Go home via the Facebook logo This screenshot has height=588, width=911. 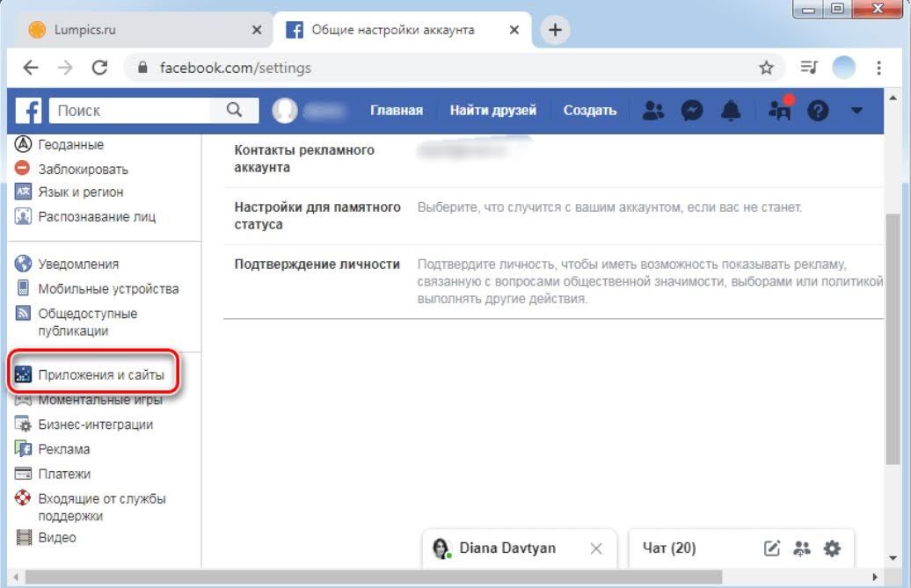tap(29, 111)
